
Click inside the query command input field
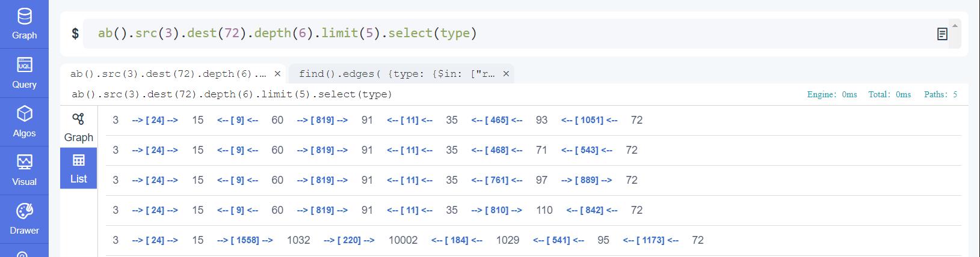(511, 34)
